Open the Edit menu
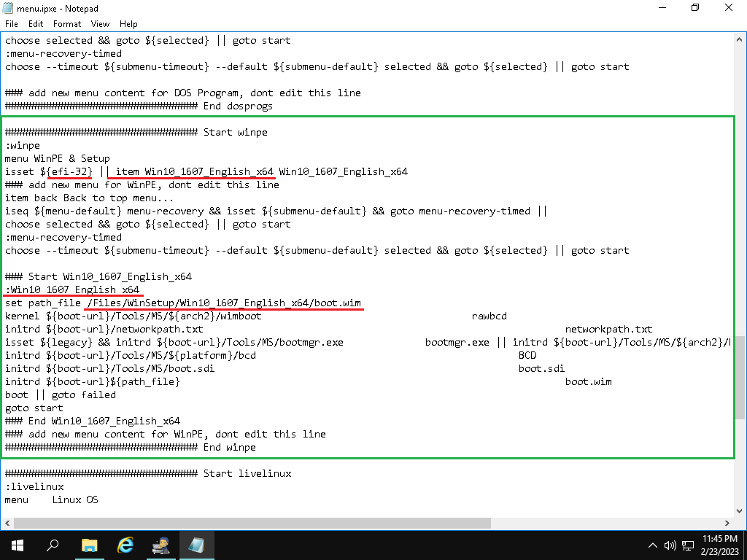 pos(36,24)
